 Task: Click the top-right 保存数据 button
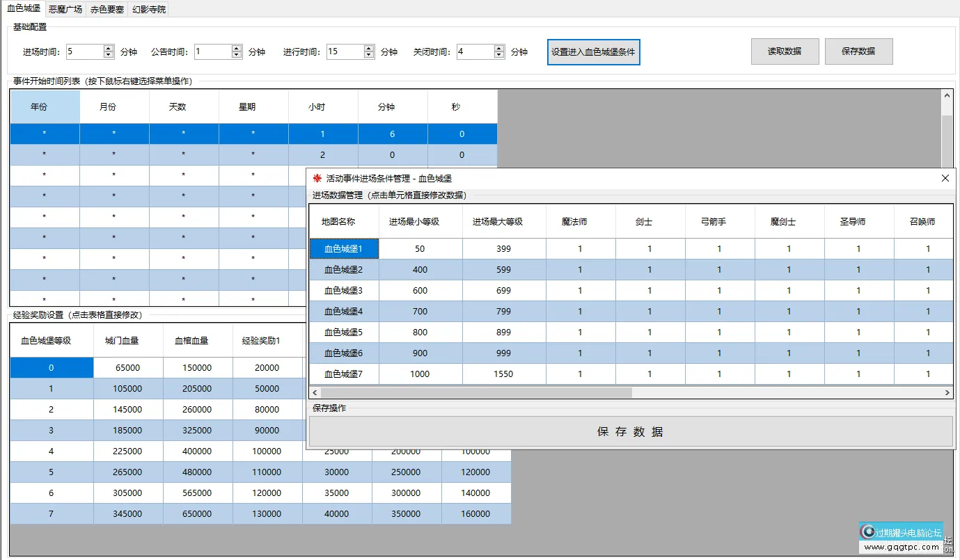pyautogui.click(x=858, y=51)
